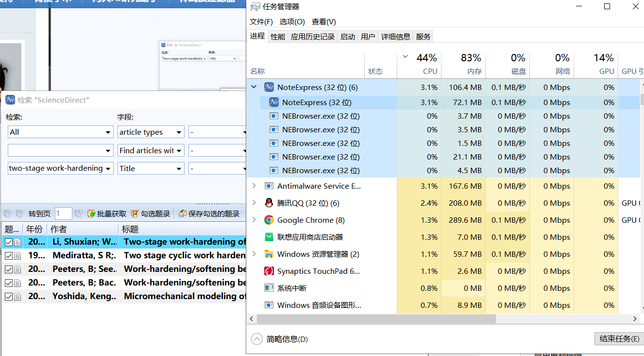Collapse the NoteExpress (32 位) process group
Viewport: 644px width, 356px height.
(x=254, y=88)
